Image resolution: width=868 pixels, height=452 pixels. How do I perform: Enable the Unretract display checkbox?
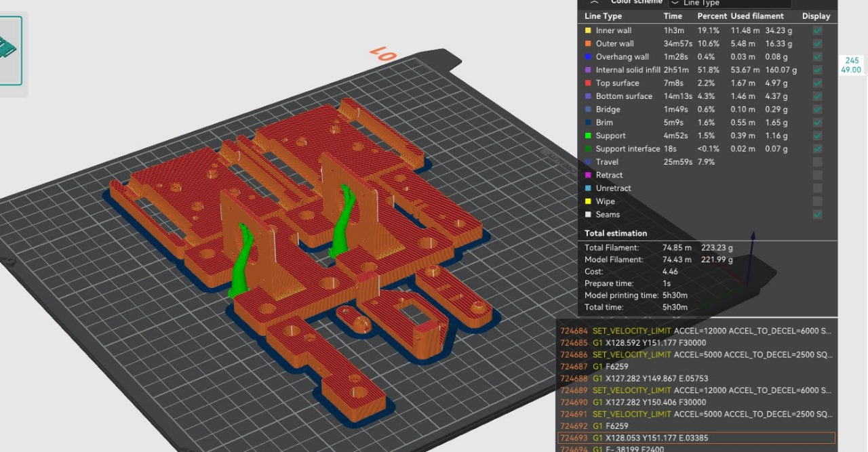(x=818, y=188)
